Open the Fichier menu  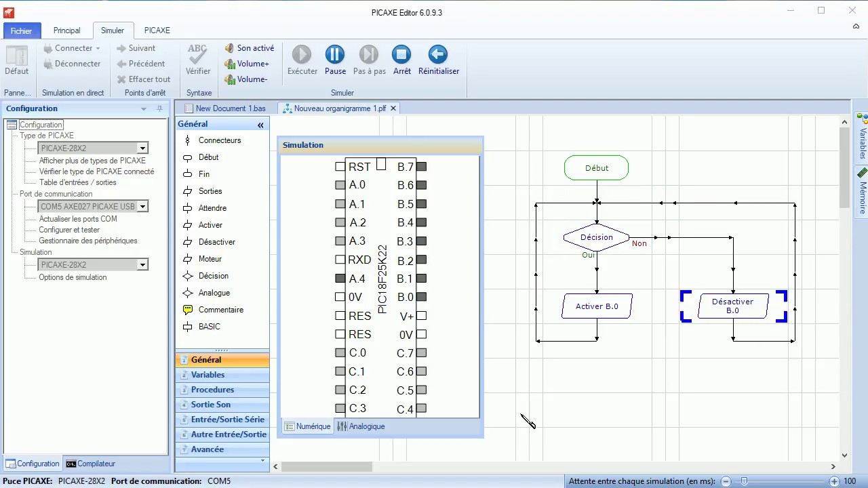click(21, 30)
